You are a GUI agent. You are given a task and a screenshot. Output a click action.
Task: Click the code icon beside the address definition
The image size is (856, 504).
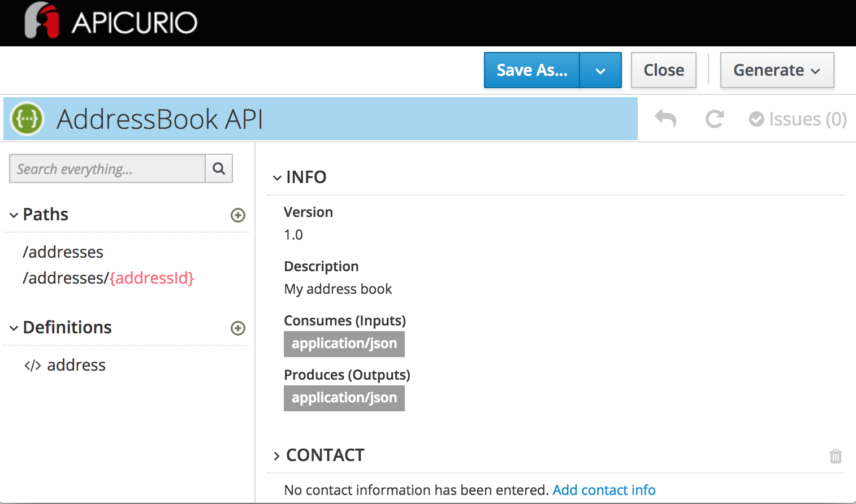pos(33,366)
